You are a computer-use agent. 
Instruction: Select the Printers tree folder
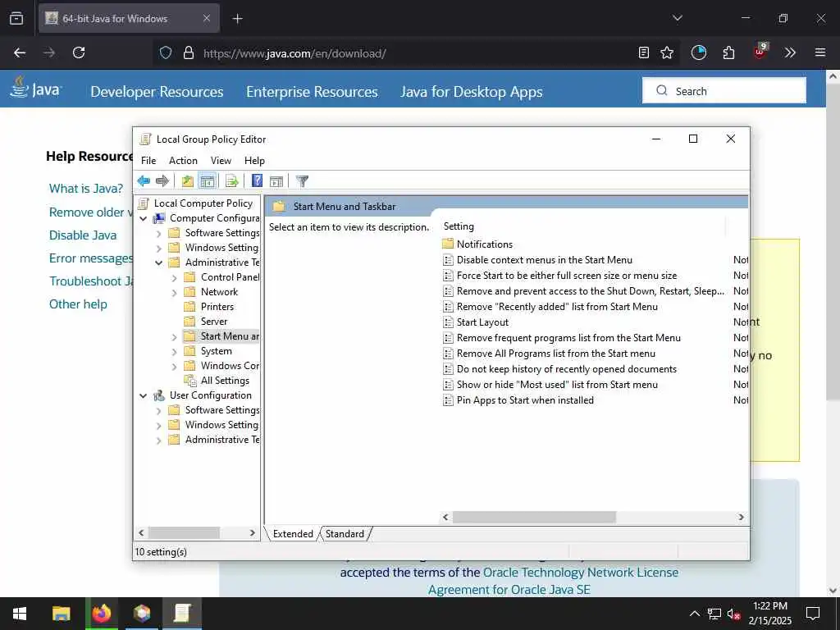pyautogui.click(x=217, y=307)
